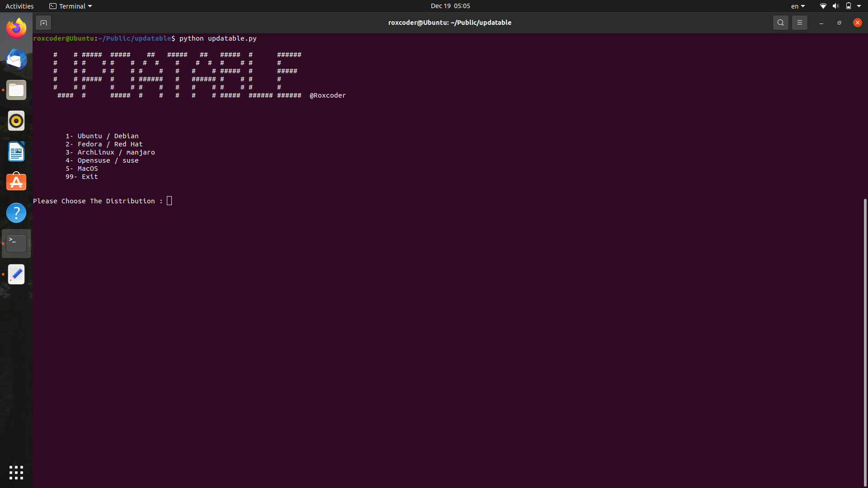Restore the terminal window size
This screenshot has width=868, height=488.
point(839,23)
